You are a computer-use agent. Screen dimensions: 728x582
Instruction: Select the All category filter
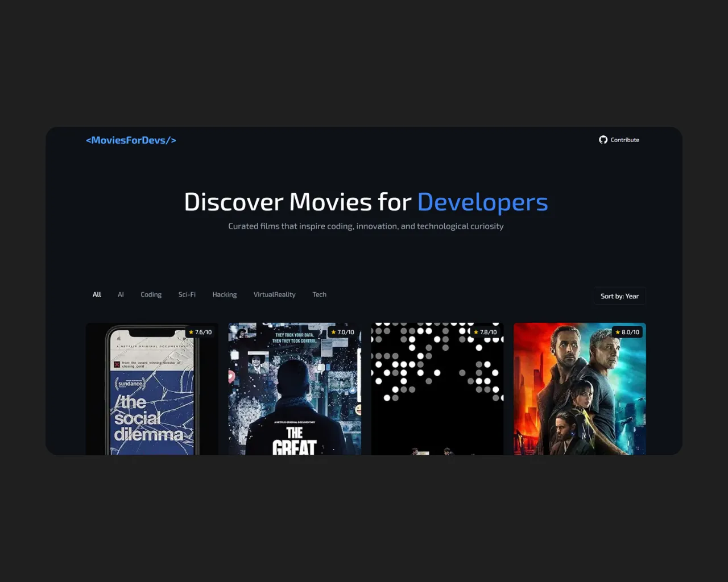point(96,294)
